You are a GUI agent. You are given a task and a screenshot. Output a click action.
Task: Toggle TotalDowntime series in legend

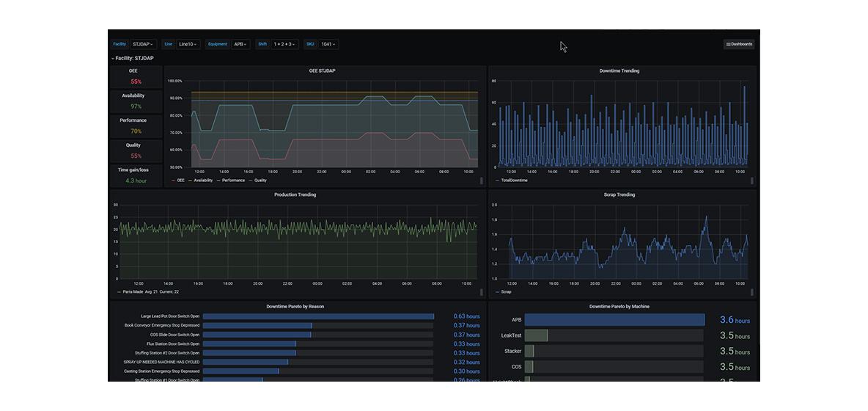pyautogui.click(x=514, y=180)
